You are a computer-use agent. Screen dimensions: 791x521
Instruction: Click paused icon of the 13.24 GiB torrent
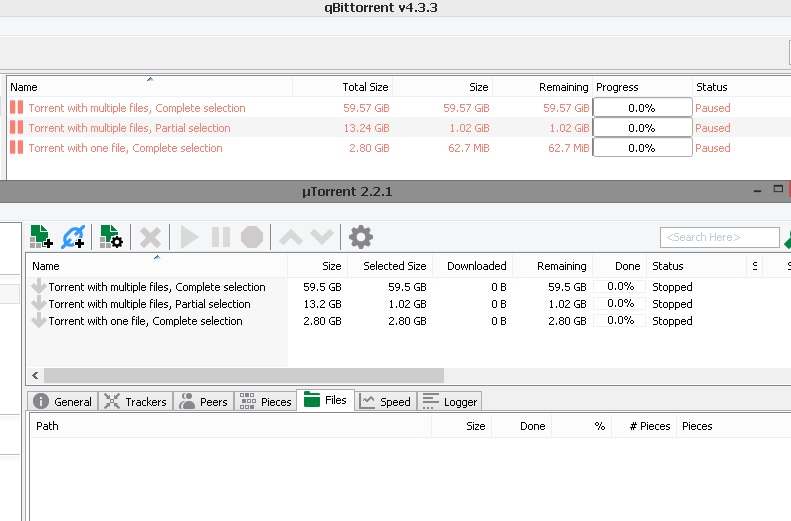pyautogui.click(x=17, y=127)
